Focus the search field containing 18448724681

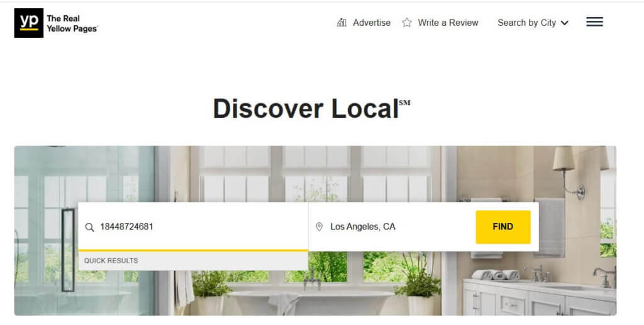click(x=193, y=226)
